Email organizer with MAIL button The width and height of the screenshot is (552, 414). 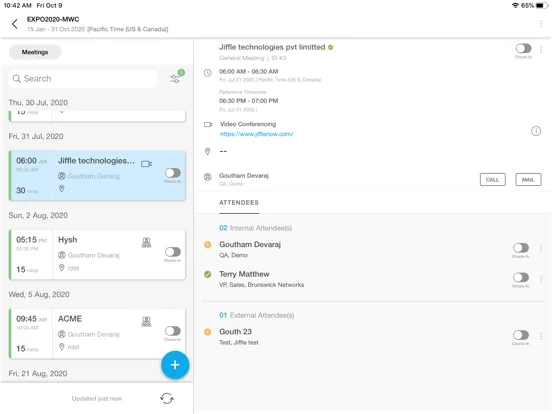coord(528,180)
